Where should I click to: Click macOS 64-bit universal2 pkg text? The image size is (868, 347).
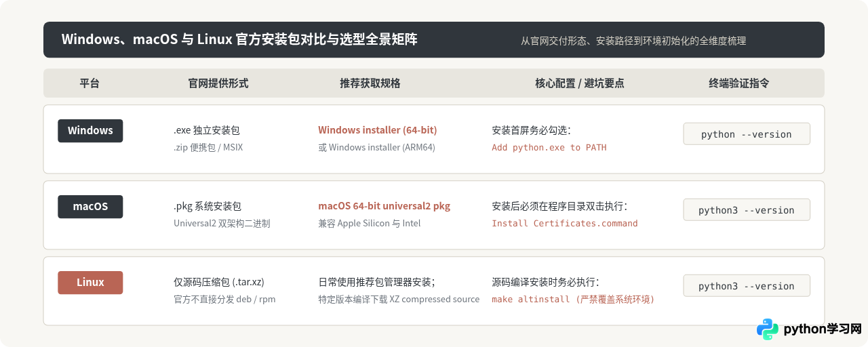pos(384,206)
